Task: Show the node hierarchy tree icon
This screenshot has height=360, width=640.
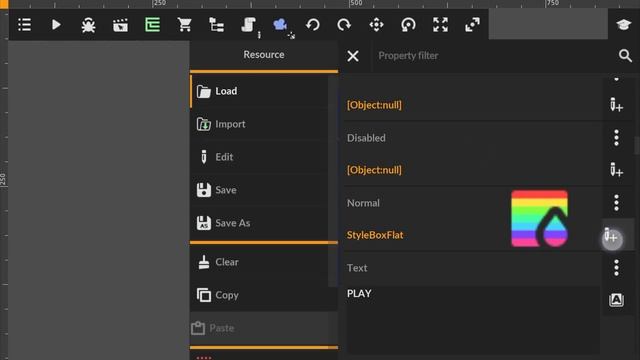Action: click(x=216, y=25)
